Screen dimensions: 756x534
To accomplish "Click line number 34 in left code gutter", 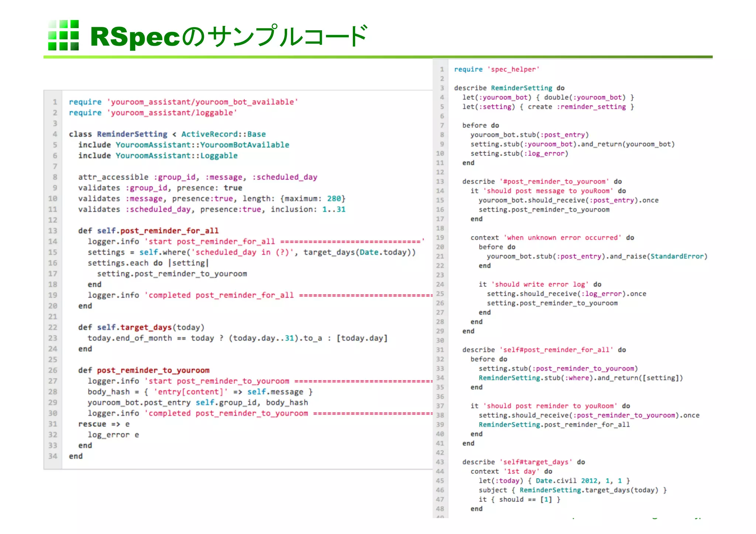I will pos(53,456).
